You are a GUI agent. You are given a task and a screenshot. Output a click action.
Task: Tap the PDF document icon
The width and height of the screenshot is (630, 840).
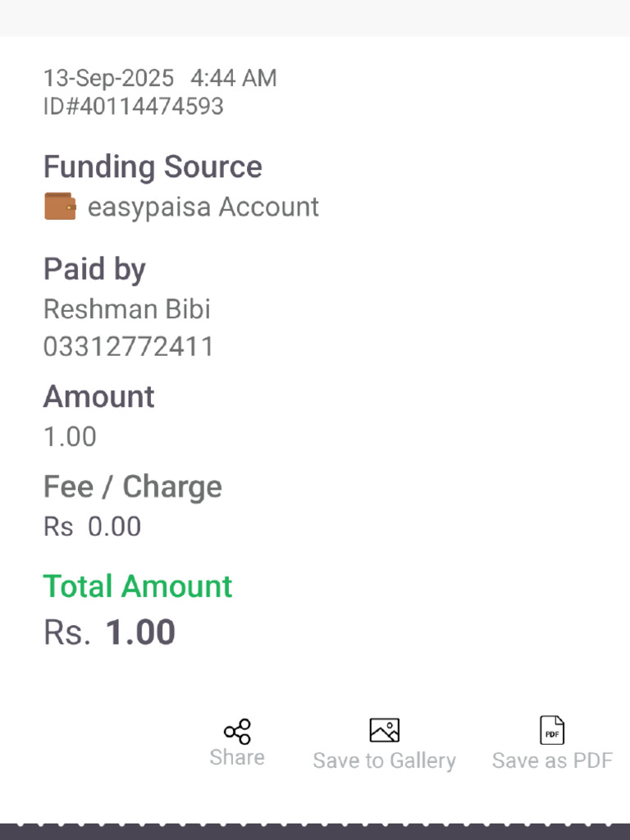point(552,730)
